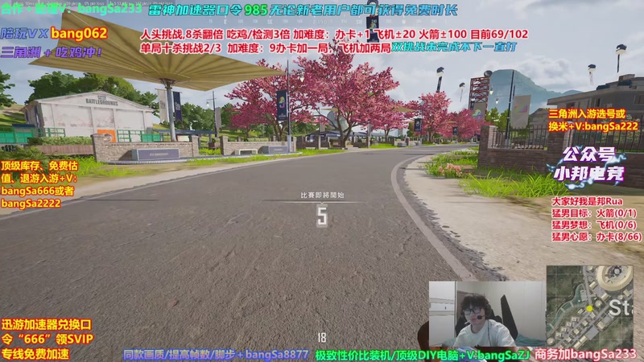Click the minimap in the bottom-right corner
The width and height of the screenshot is (644, 362).
point(589,307)
